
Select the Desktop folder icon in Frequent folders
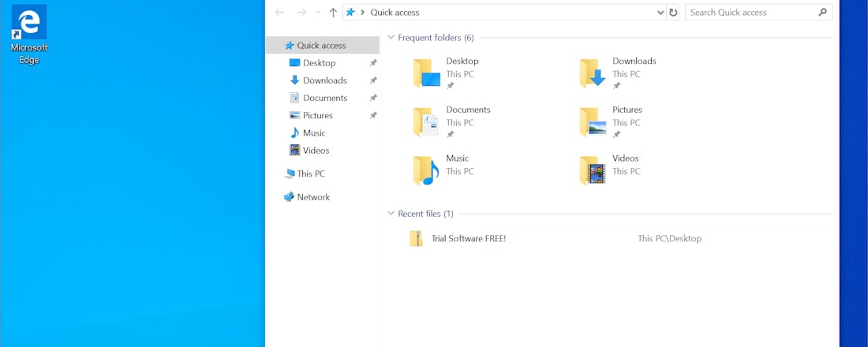click(x=426, y=73)
